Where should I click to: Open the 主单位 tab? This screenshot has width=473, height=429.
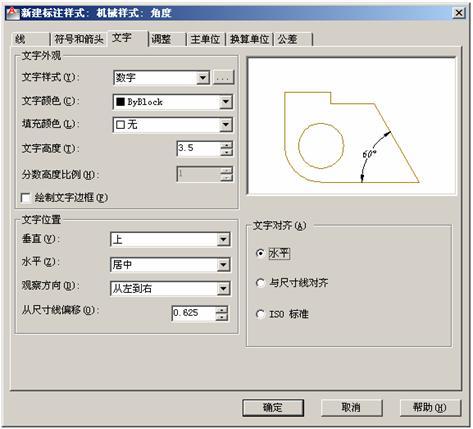coord(206,39)
